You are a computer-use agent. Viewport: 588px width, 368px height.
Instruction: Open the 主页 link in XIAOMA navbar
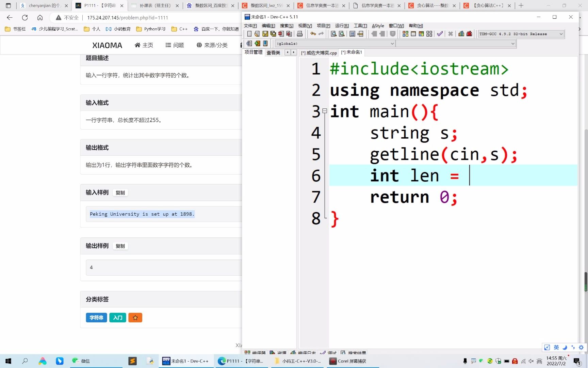[144, 45]
